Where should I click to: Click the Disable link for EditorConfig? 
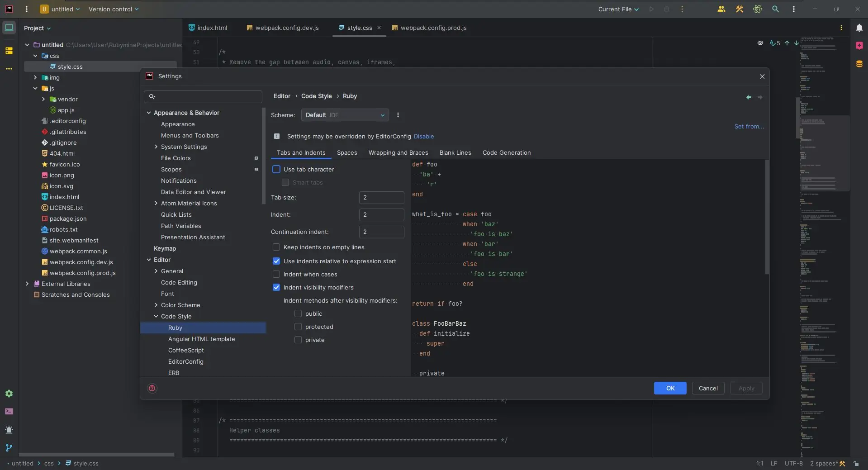(x=424, y=136)
